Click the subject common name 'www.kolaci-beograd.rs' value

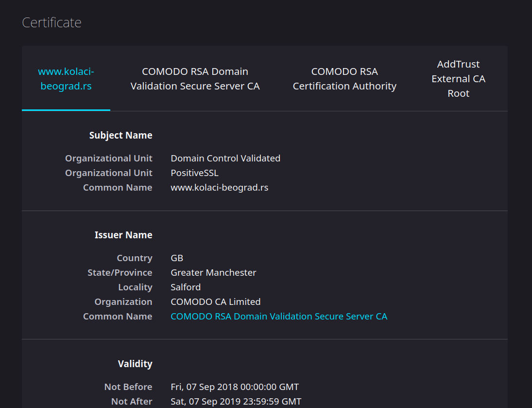(219, 188)
